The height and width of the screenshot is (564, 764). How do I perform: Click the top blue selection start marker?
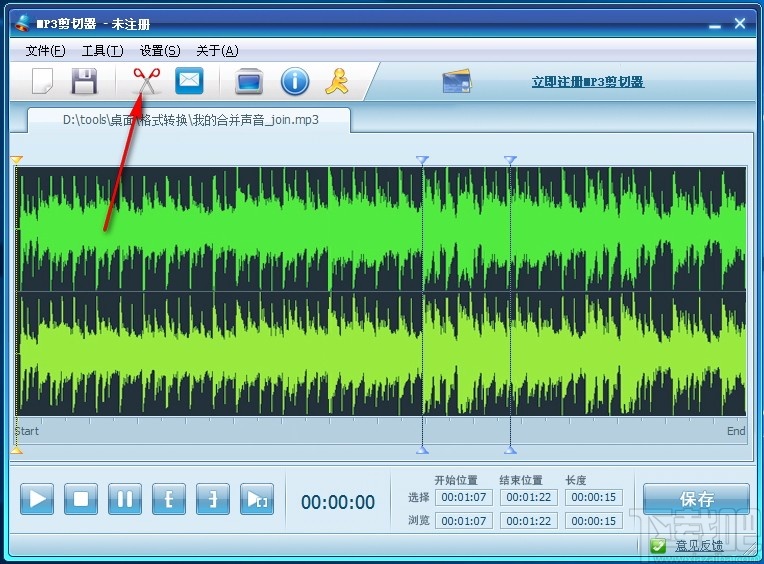[x=422, y=160]
